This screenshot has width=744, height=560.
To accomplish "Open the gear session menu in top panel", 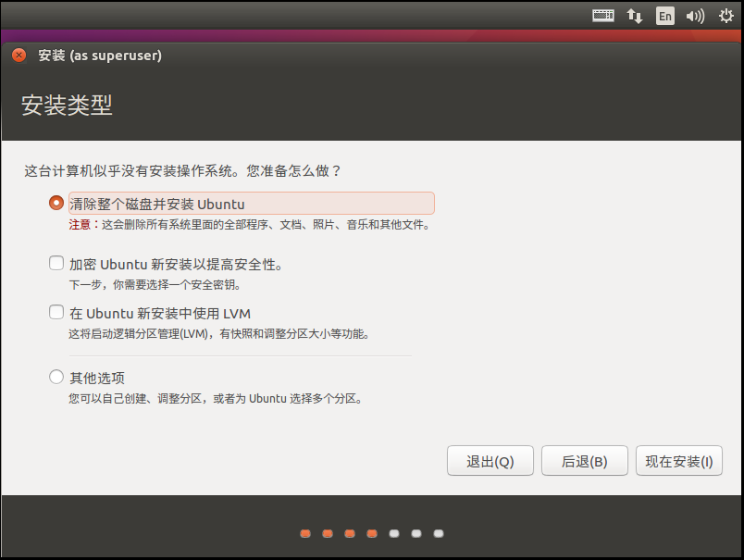I will click(725, 15).
